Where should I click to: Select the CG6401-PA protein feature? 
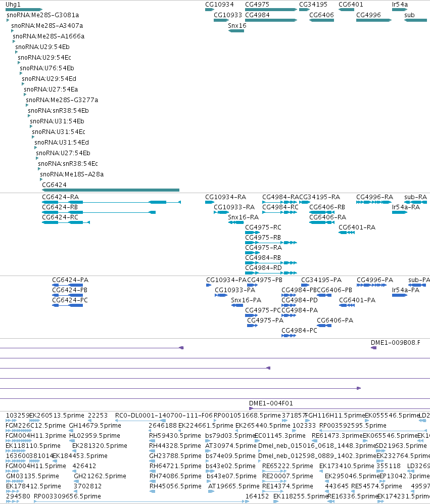347,305
